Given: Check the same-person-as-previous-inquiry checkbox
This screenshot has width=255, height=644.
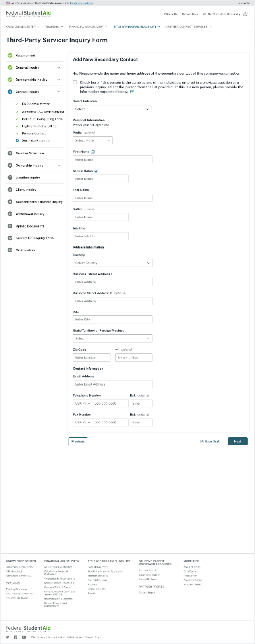Looking at the screenshot, I should click(x=75, y=82).
